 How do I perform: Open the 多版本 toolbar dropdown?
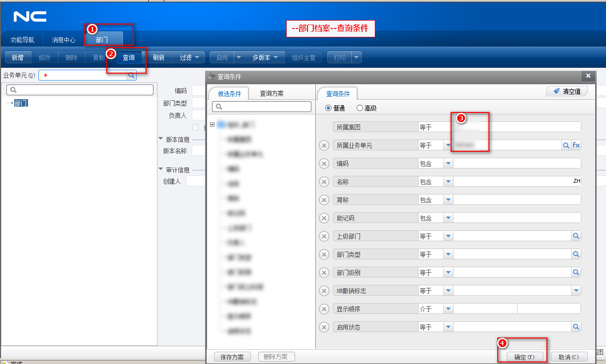pyautogui.click(x=265, y=57)
